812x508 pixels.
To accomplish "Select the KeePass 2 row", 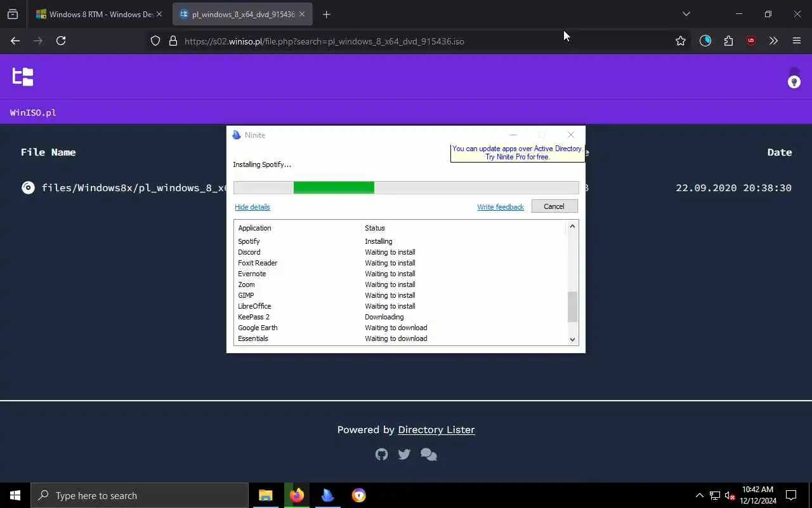I will tap(400, 317).
